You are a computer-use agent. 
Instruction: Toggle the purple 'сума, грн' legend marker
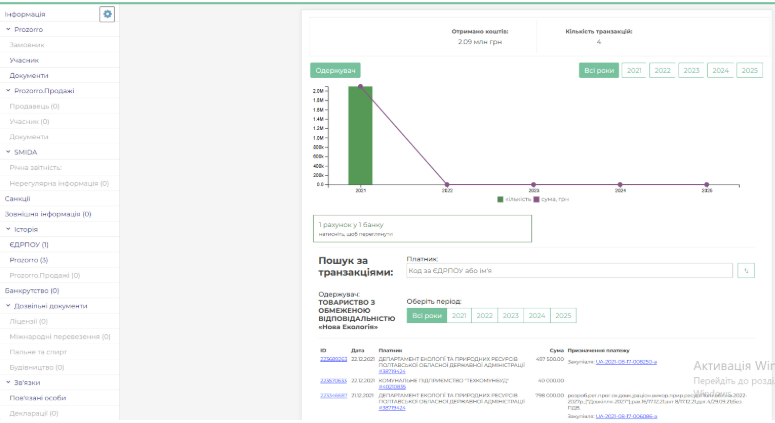click(536, 199)
